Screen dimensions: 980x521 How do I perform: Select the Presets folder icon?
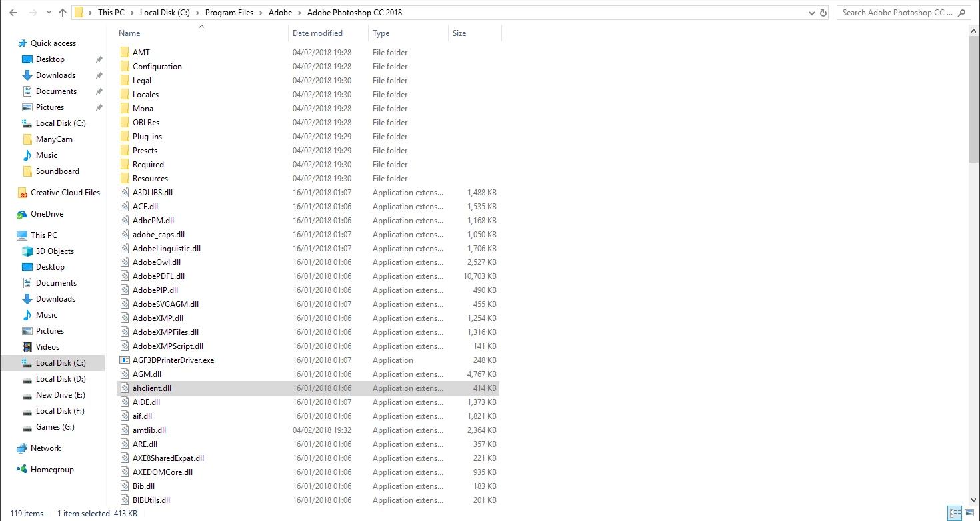[125, 151]
